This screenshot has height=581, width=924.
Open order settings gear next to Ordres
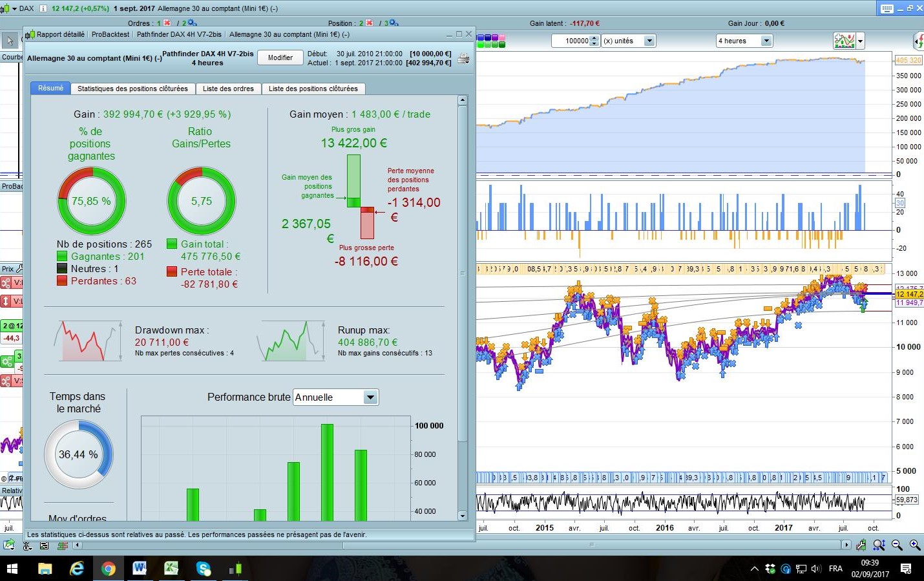pyautogui.click(x=192, y=23)
